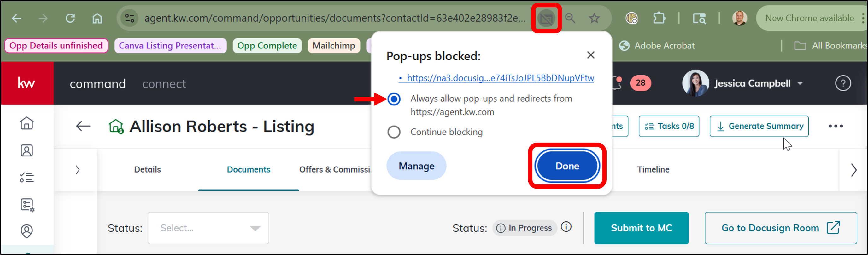The height and width of the screenshot is (255, 868).
Task: Click the Submit to MC button
Action: coord(641,228)
